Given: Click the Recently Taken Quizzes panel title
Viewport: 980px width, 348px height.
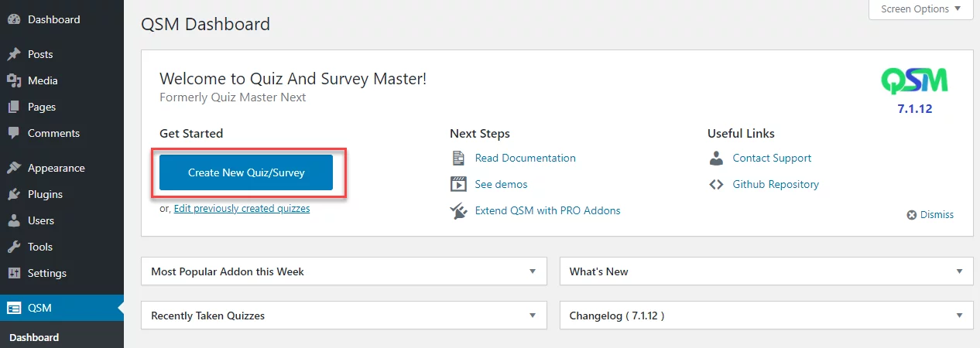Looking at the screenshot, I should click(x=207, y=316).
